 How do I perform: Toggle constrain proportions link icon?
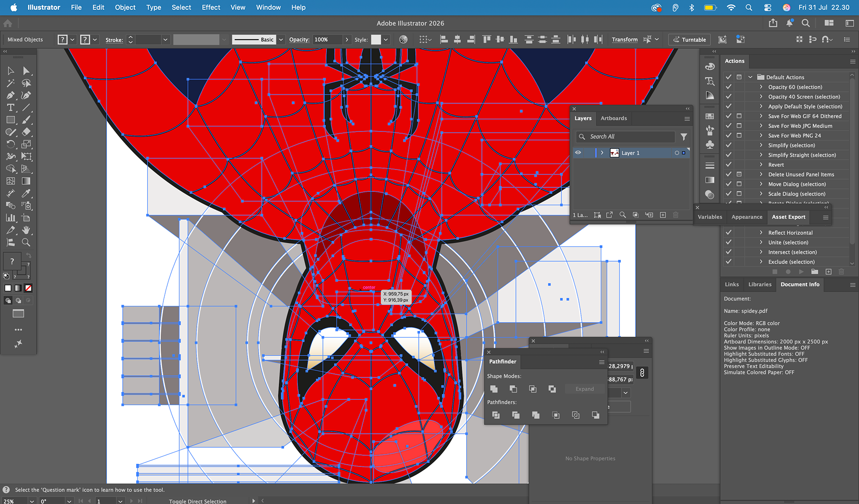pyautogui.click(x=642, y=373)
